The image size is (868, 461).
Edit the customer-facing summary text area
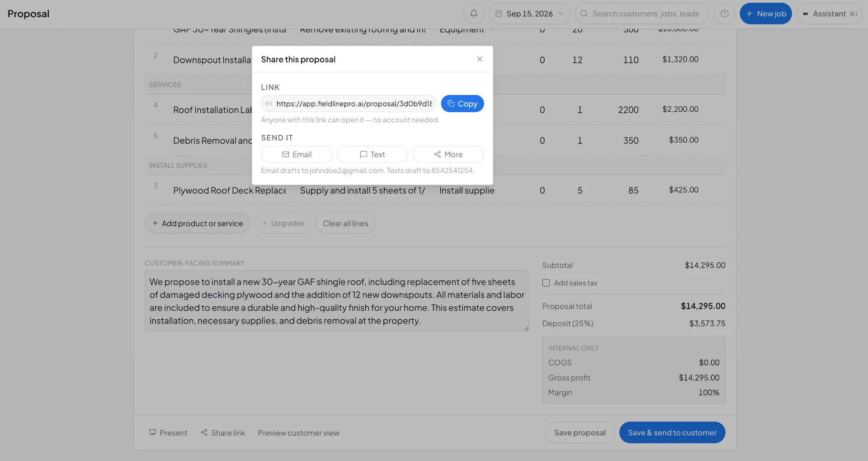[x=337, y=301]
